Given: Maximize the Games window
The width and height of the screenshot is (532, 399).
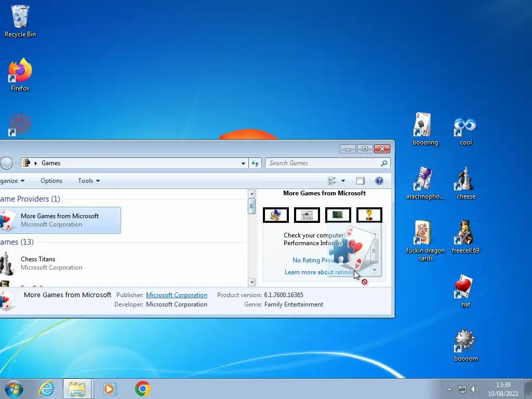Looking at the screenshot, I should 365,149.
